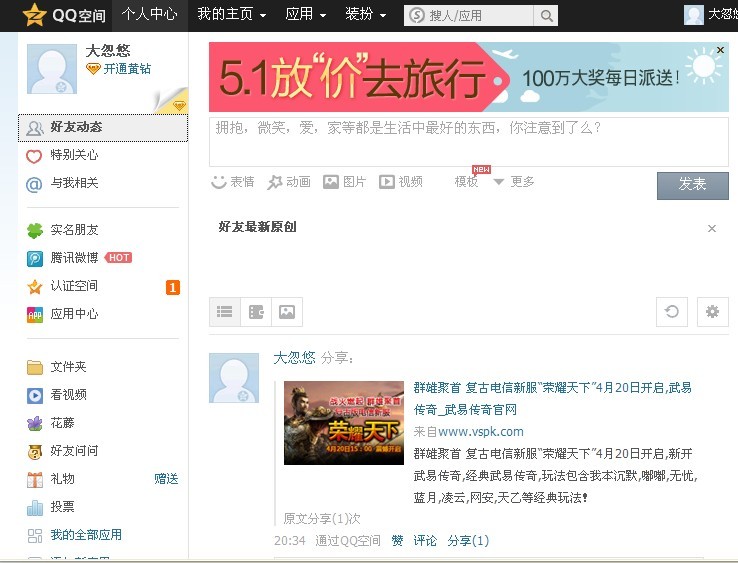This screenshot has width=738, height=563.
Task: Open the shared article title 群雄聚首 link
Action: tap(553, 399)
